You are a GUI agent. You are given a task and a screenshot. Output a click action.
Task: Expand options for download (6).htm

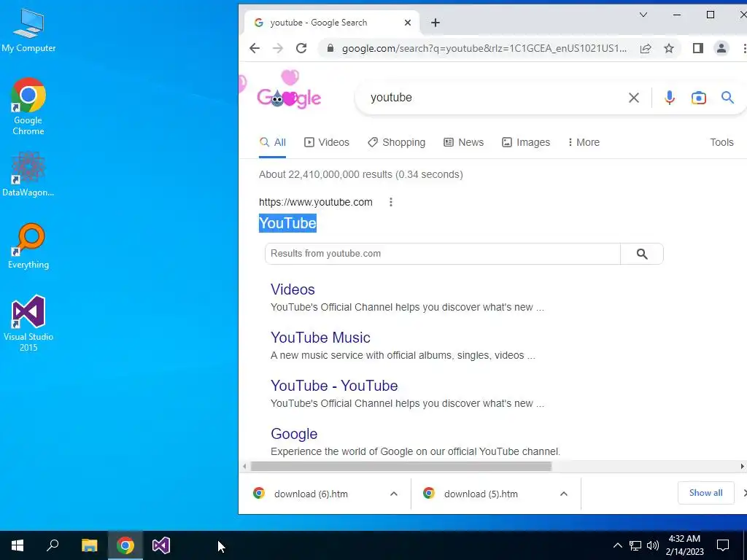tap(393, 494)
